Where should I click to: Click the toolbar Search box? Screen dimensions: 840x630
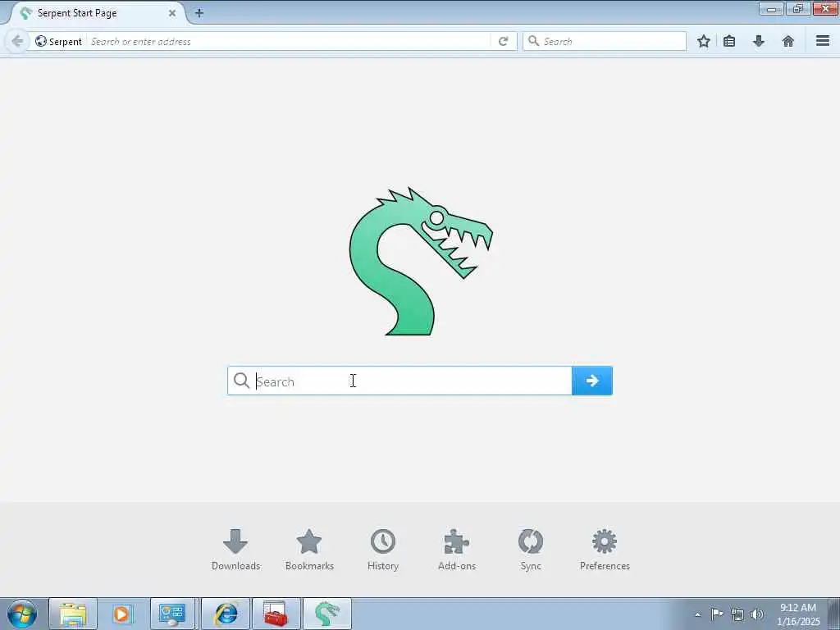pos(605,41)
